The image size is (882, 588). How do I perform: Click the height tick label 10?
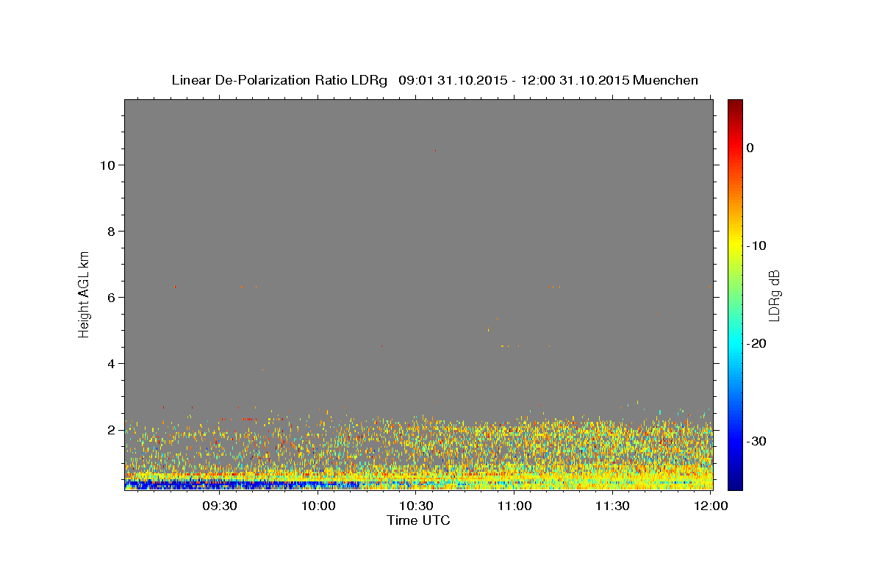coord(107,165)
